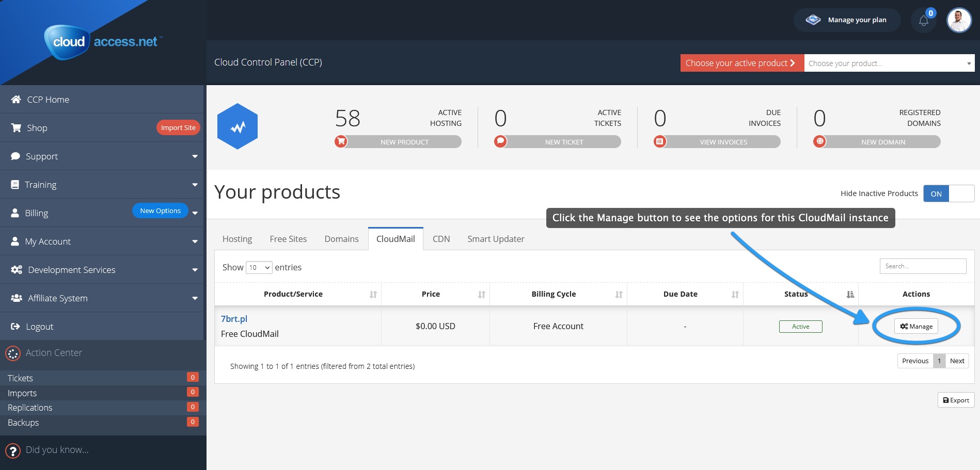The image size is (980, 470).
Task: Click the Active status badge
Action: coord(800,326)
